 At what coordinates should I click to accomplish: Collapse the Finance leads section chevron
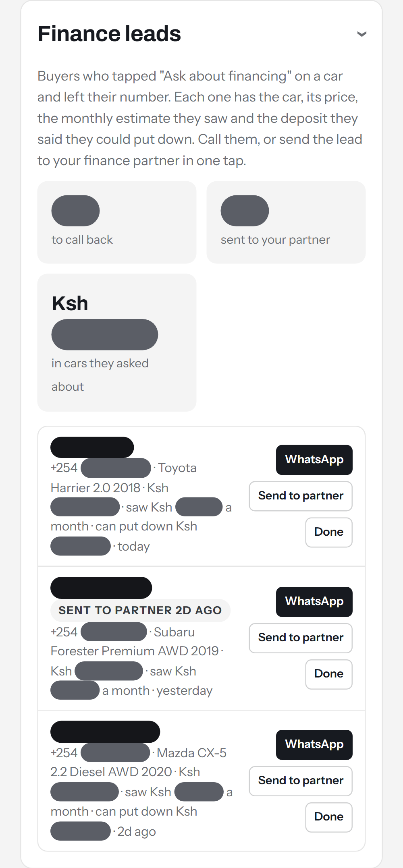tap(362, 34)
